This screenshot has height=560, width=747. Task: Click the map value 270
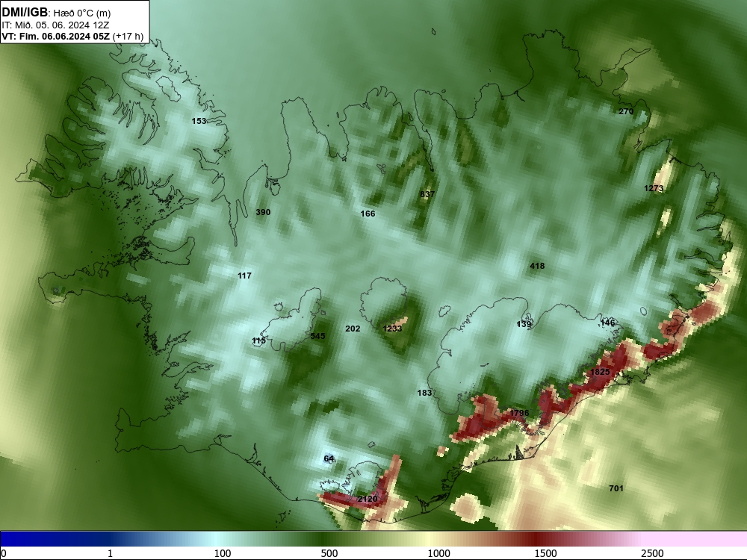[x=626, y=111]
